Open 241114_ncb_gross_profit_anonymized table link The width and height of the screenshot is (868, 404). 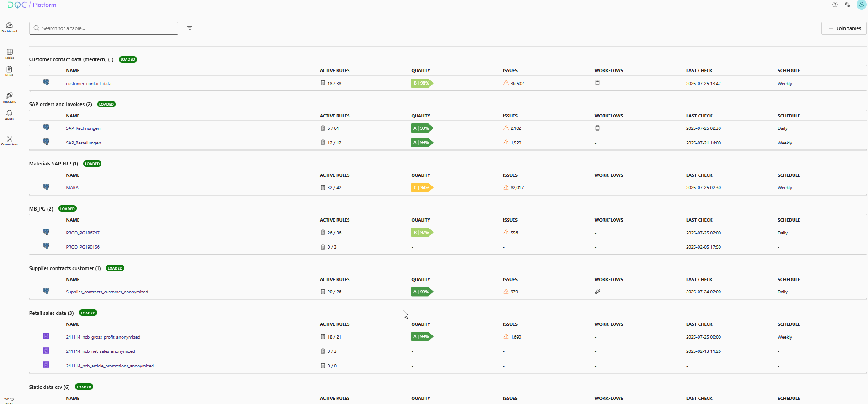(103, 337)
